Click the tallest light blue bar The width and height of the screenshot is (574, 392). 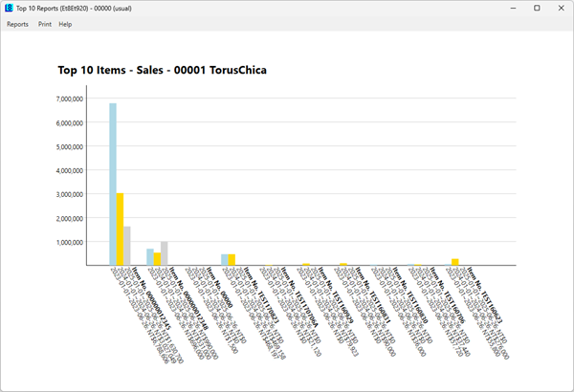(113, 182)
